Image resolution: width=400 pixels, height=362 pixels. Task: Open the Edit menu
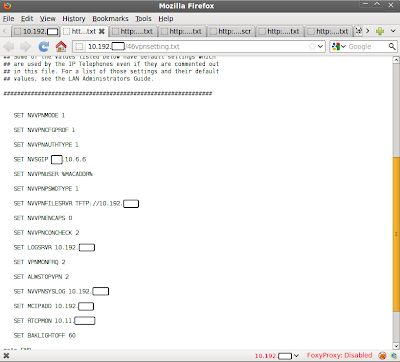coord(27,19)
